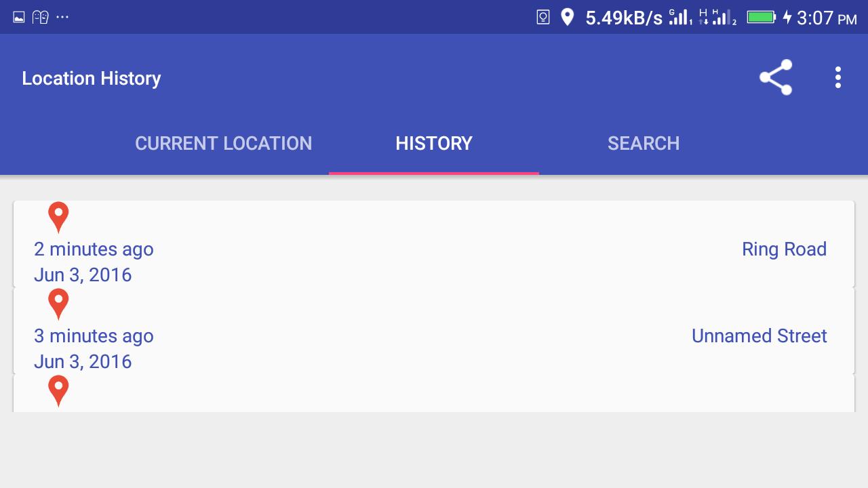This screenshot has width=868, height=488.
Task: Tap the GPS location icon in the status bar
Action: click(x=567, y=17)
